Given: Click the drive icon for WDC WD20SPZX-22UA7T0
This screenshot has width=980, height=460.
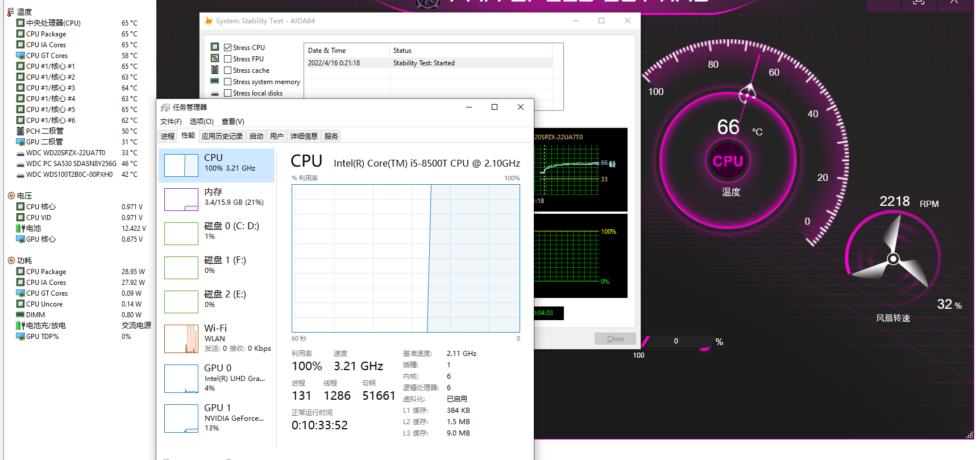Looking at the screenshot, I should coord(20,153).
